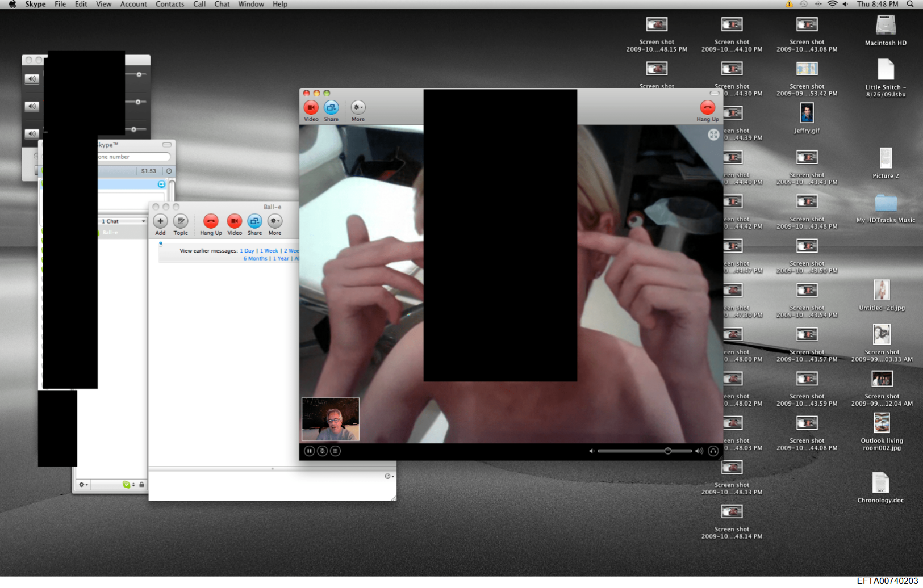Viewport: 923px width, 588px height.
Task: Click red Hang Up icon in call window
Action: 707,108
